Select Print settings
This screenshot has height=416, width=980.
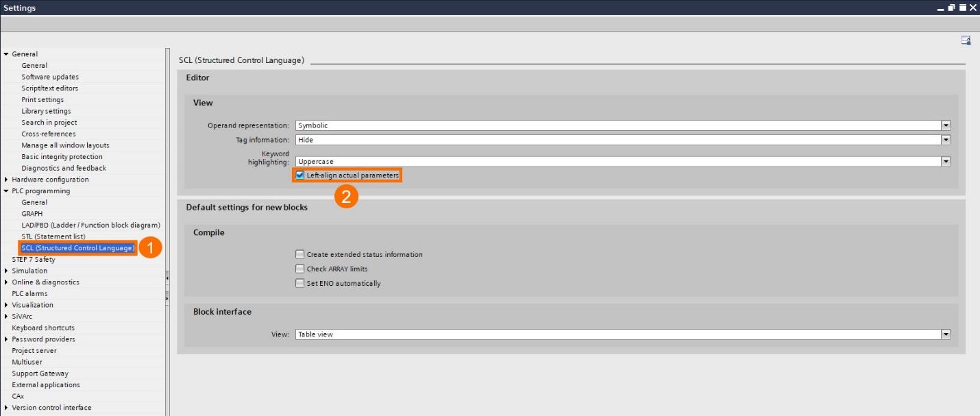click(x=42, y=100)
